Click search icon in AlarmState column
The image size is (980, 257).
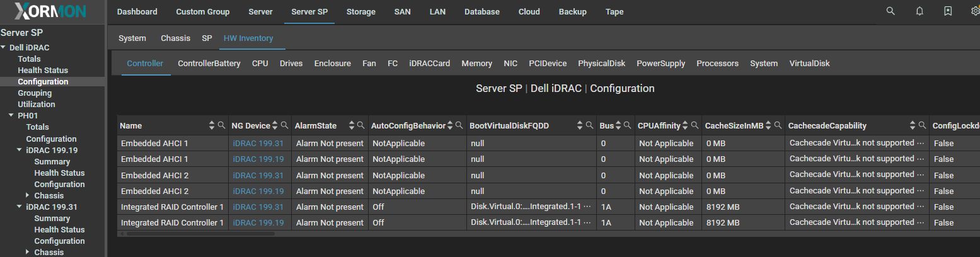click(360, 125)
